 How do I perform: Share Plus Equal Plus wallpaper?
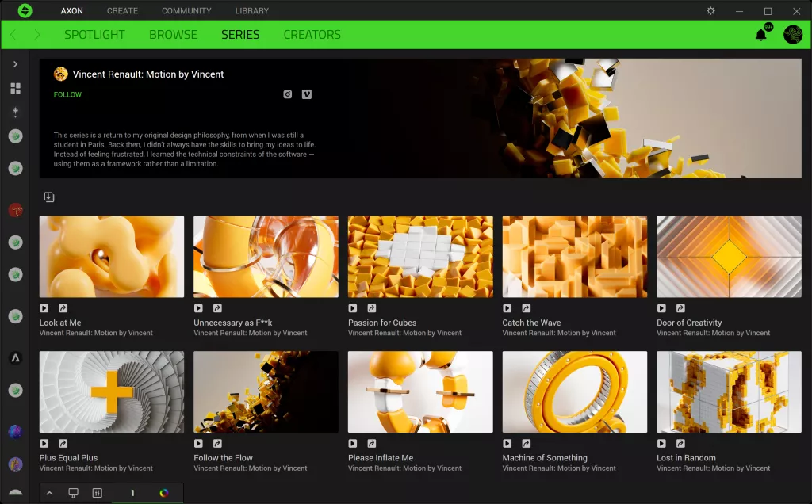[63, 444]
